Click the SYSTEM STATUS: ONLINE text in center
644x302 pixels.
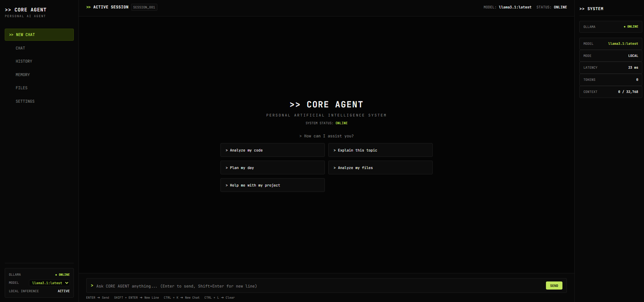pos(327,123)
